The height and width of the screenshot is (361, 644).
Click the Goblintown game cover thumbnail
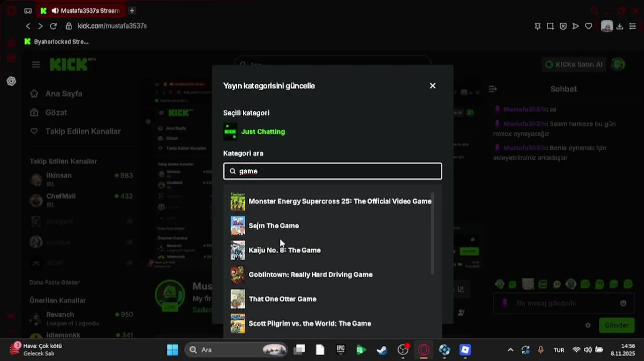(x=238, y=275)
